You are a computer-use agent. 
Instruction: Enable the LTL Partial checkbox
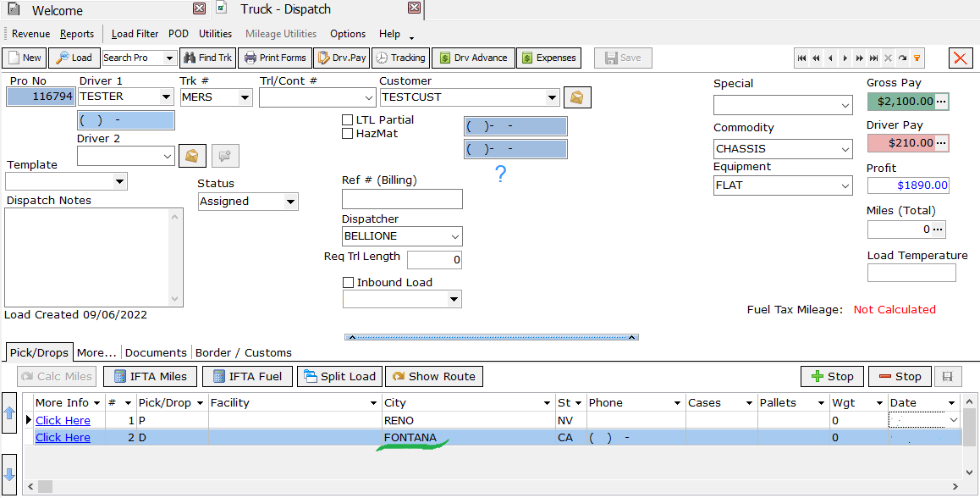pos(347,120)
